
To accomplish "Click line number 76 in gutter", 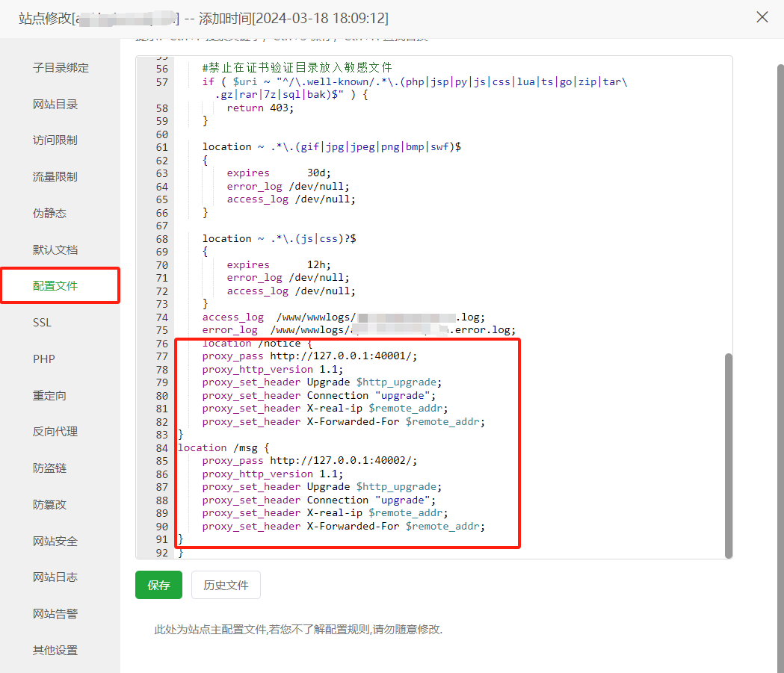I will tap(162, 344).
